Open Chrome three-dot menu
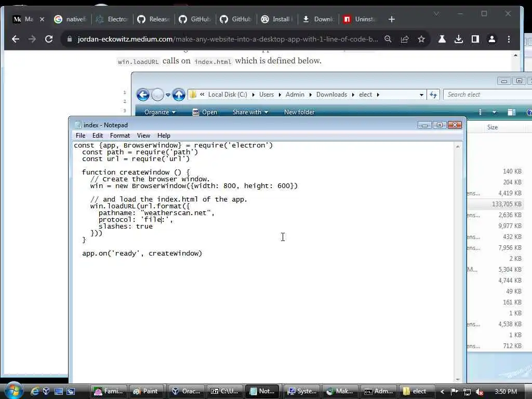This screenshot has width=532, height=399. pyautogui.click(x=509, y=39)
